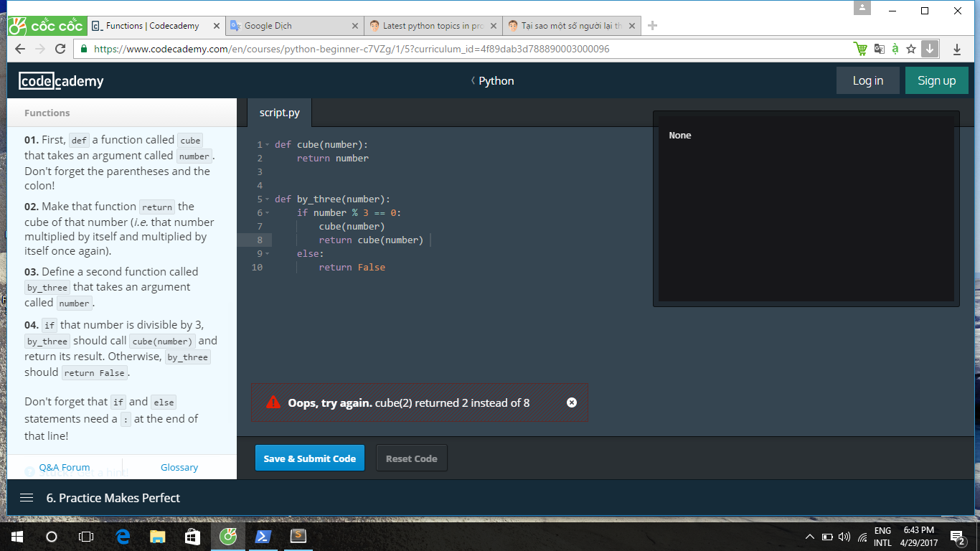Open the browser user profile icon
980x551 pixels.
pos(862,9)
